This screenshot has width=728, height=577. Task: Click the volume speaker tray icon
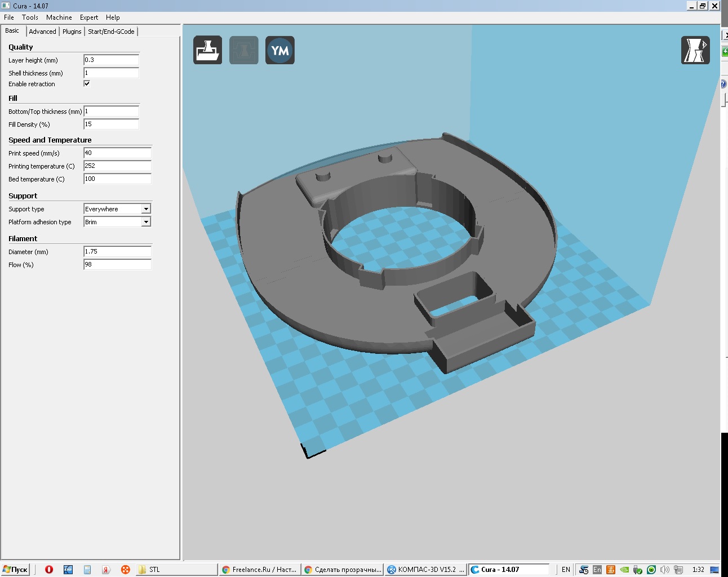tap(665, 570)
